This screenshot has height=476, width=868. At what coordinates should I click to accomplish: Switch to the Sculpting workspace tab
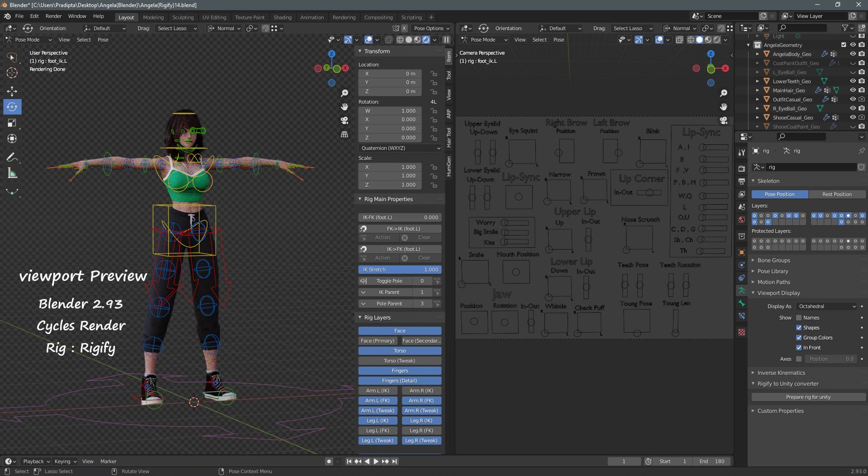click(x=183, y=17)
